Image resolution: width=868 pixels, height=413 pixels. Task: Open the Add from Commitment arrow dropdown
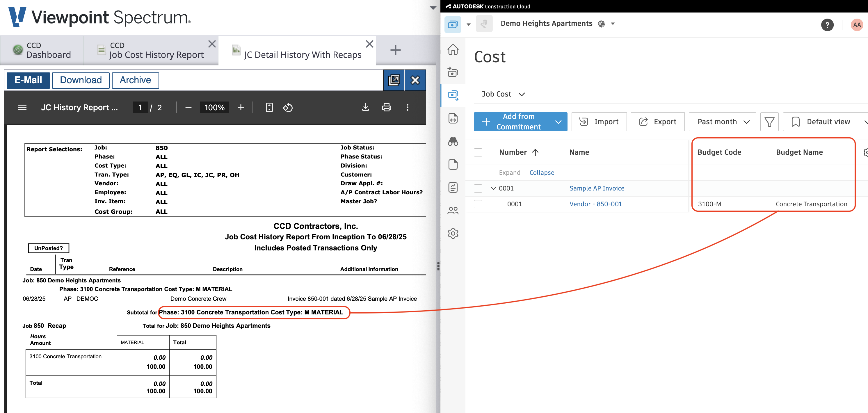[x=558, y=122]
